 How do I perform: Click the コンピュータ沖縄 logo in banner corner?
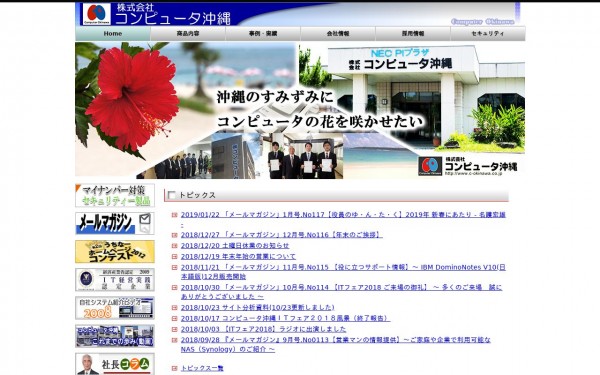tap(468, 166)
